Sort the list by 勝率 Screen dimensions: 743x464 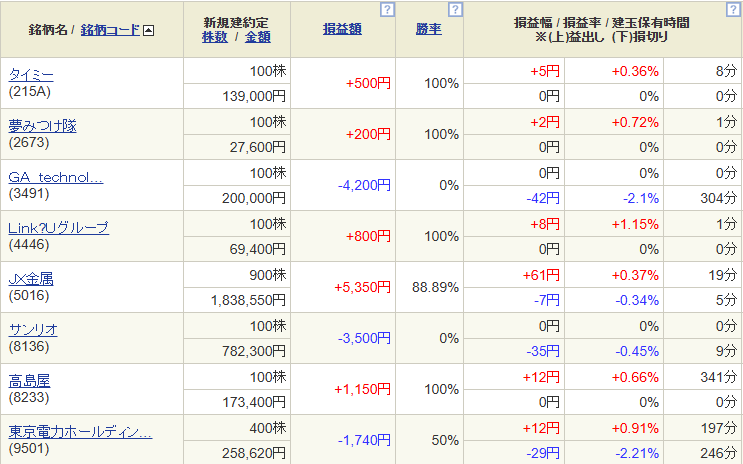428,29
